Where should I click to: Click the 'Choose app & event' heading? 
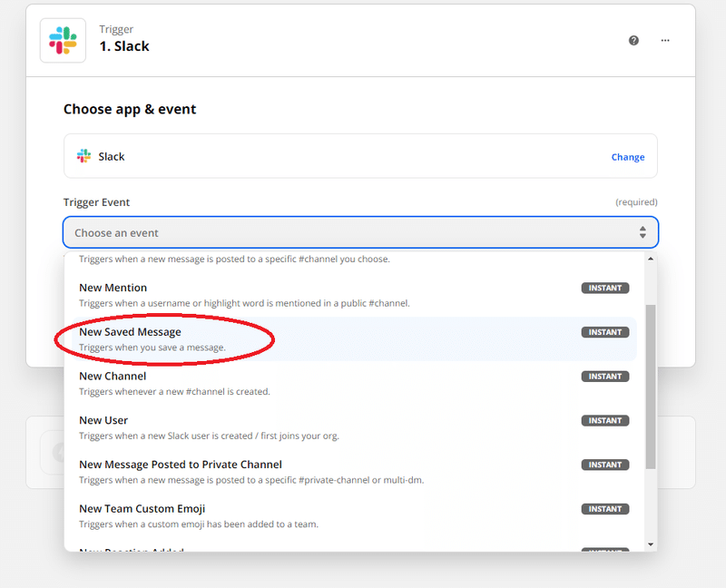click(130, 109)
